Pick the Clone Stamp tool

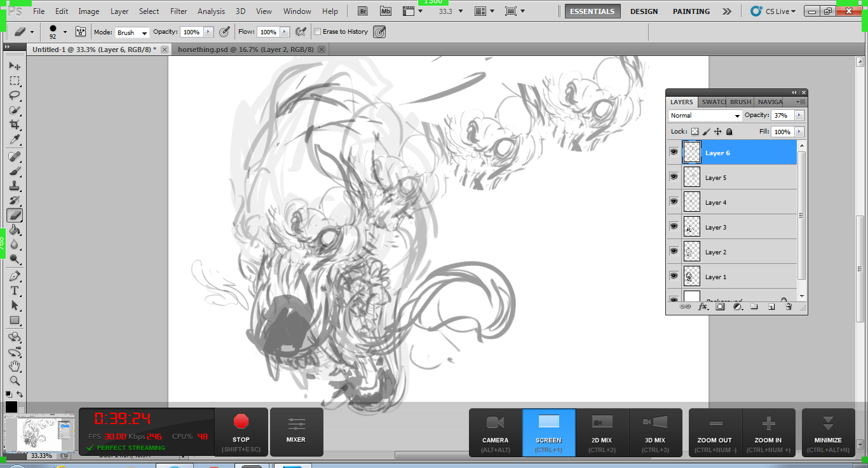[14, 186]
